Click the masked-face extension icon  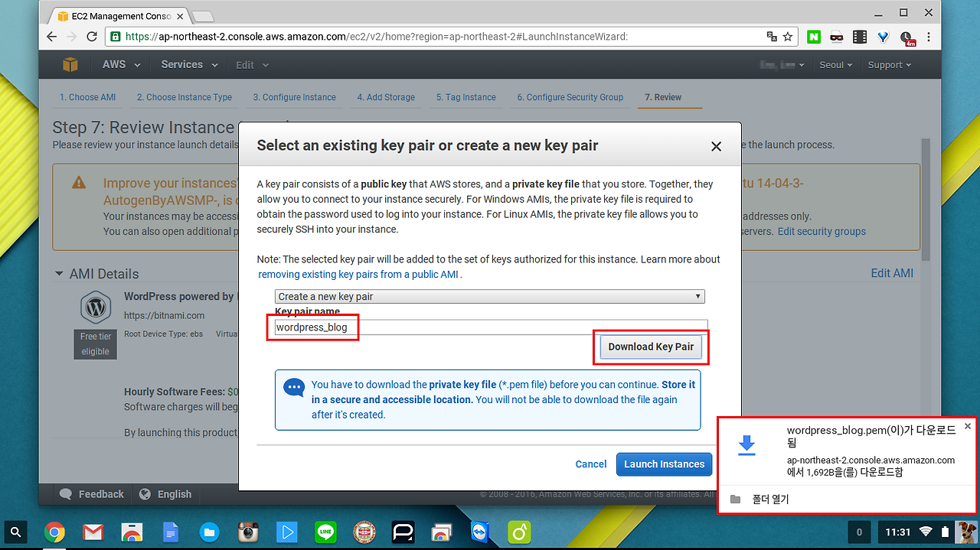837,36
